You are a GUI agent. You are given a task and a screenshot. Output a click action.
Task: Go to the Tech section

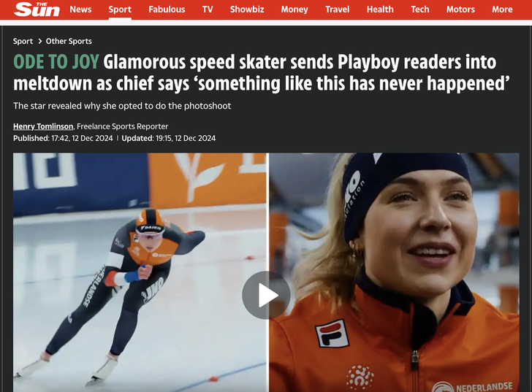[x=420, y=9]
